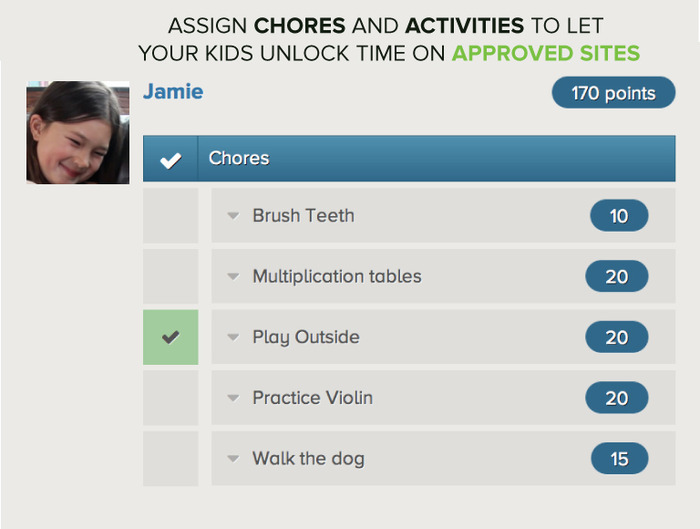700x529 pixels.
Task: Click the 20 points badge for Play Outside
Action: [616, 338]
